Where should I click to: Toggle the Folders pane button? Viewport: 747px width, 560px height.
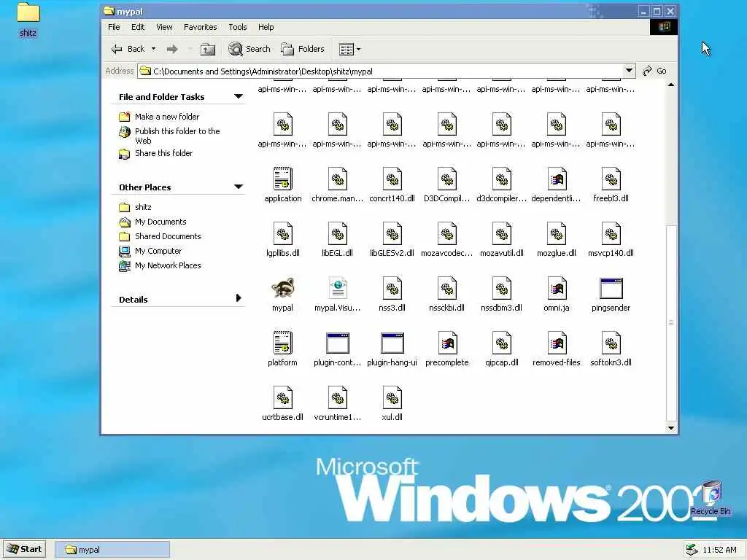click(x=303, y=49)
